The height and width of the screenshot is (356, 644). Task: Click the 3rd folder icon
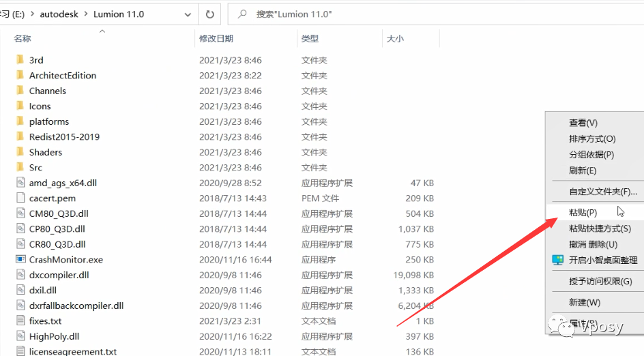(x=20, y=60)
